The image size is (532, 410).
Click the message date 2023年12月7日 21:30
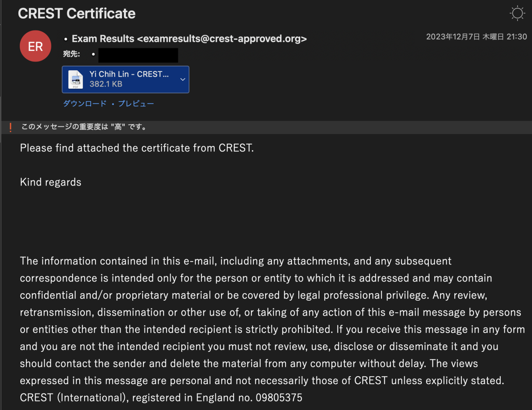click(476, 36)
